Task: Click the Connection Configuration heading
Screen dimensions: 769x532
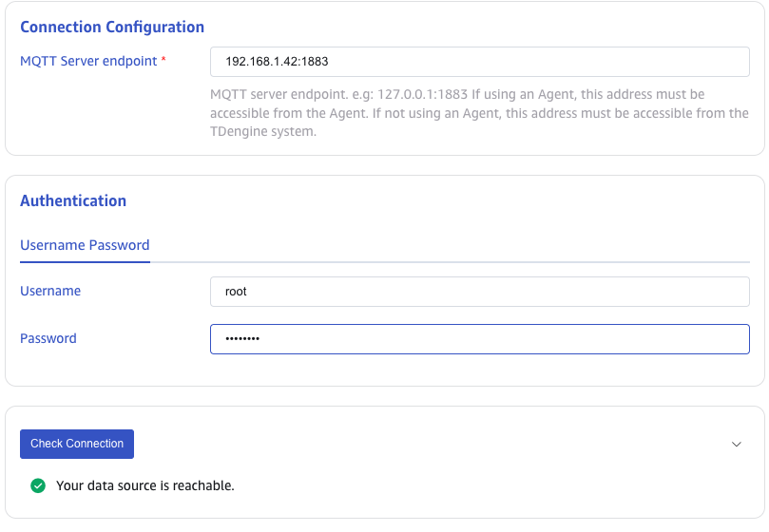Action: pos(112,28)
